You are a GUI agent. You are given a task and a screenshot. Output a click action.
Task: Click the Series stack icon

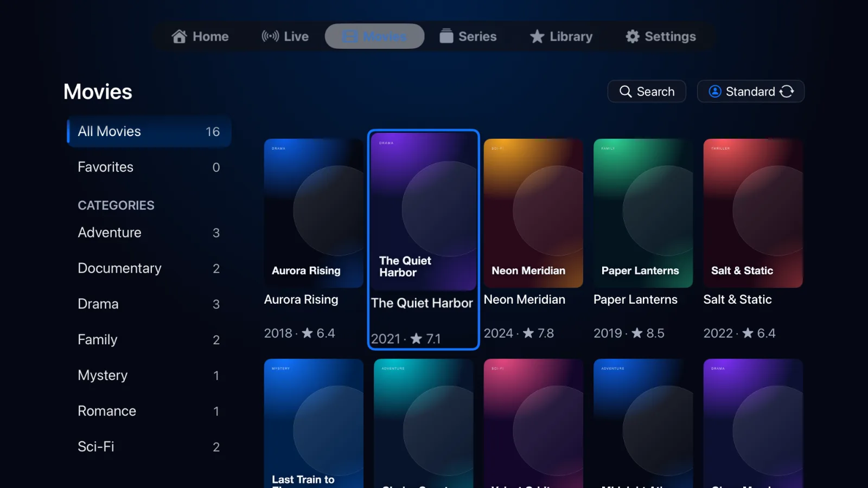tap(446, 36)
